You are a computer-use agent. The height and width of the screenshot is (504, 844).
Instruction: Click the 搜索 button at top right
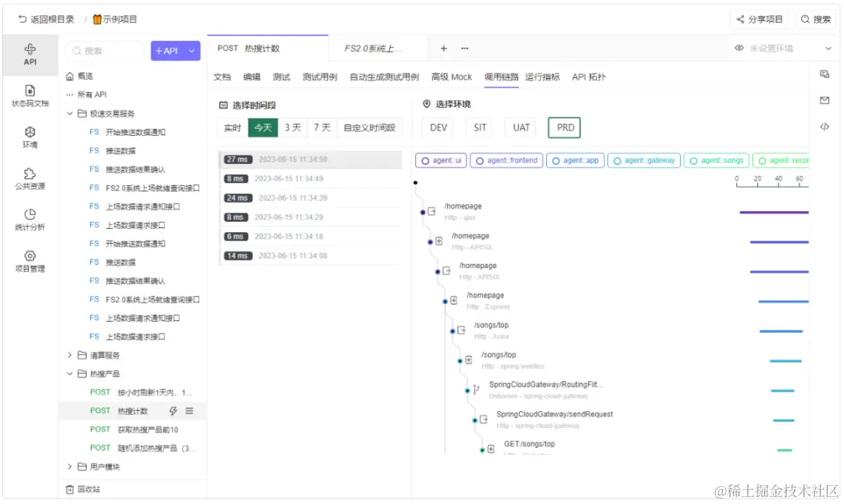pyautogui.click(x=815, y=20)
